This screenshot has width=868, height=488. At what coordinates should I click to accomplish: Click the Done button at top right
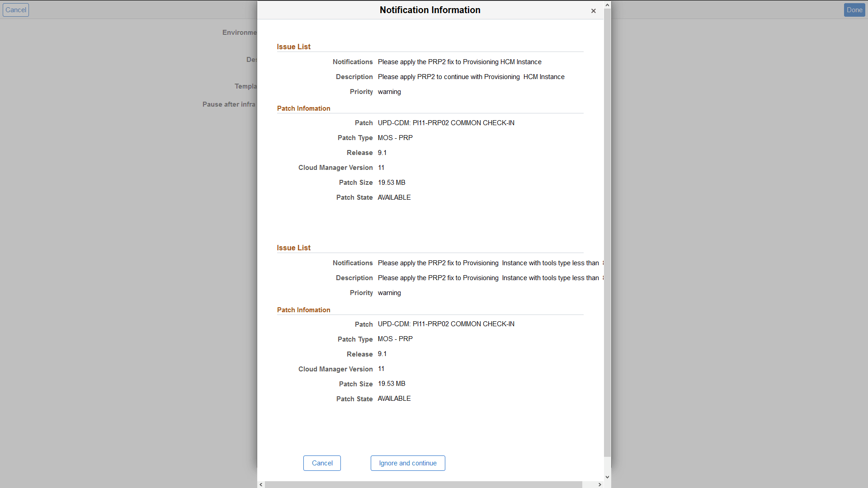tap(854, 9)
